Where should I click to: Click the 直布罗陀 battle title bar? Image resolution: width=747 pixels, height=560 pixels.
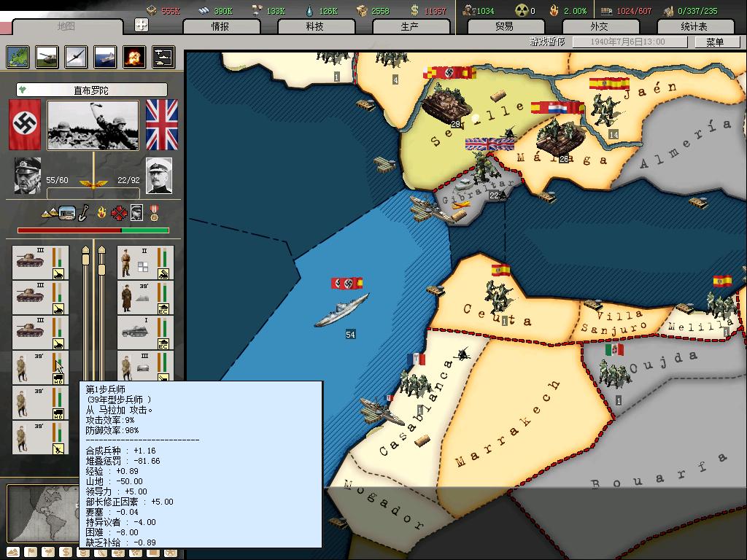[91, 90]
